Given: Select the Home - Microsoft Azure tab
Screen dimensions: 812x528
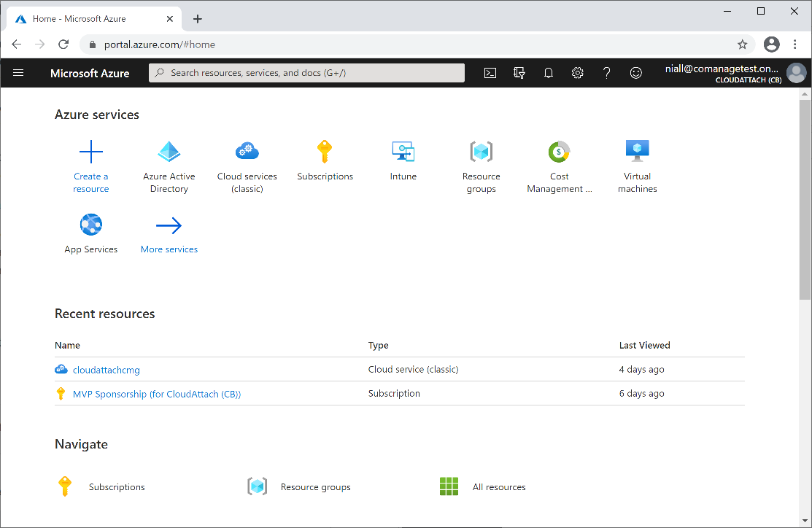Looking at the screenshot, I should tap(93, 19).
